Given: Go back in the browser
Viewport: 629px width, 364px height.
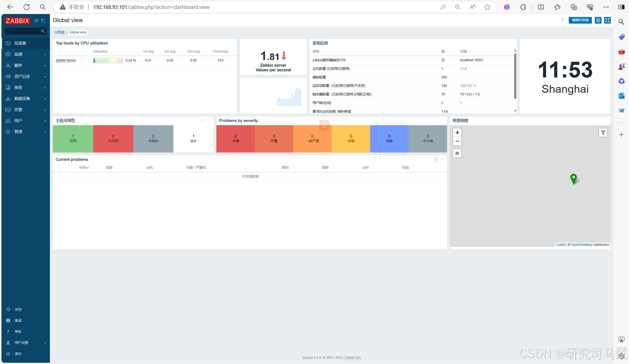Looking at the screenshot, I should (10, 7).
